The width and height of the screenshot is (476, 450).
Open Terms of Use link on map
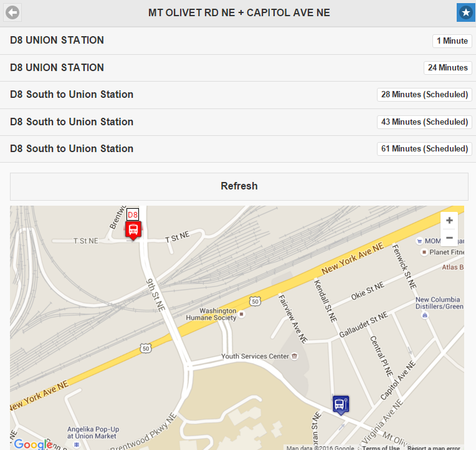point(381,448)
